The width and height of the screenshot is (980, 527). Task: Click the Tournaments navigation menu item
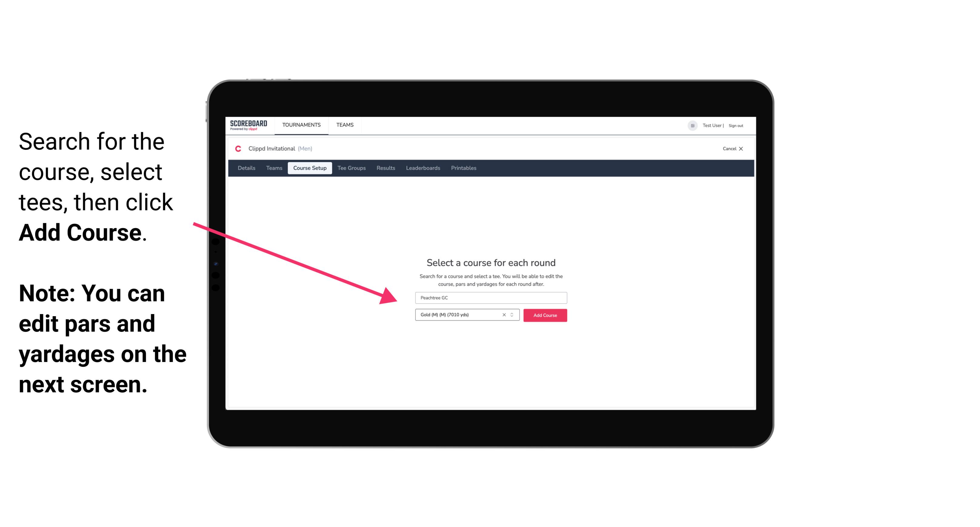click(301, 124)
